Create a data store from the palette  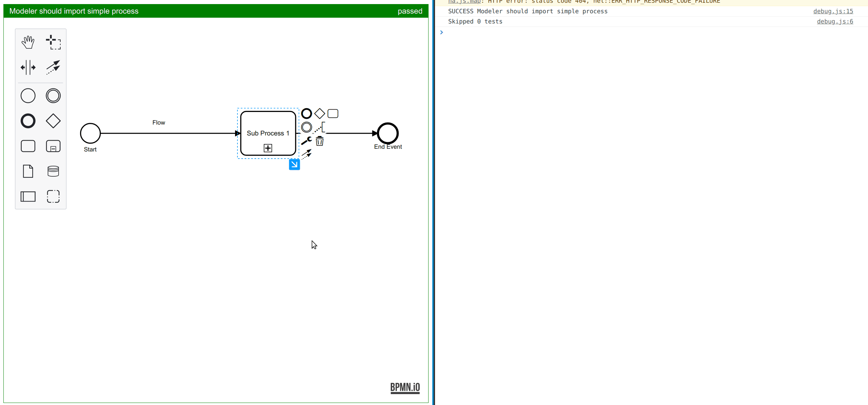coord(53,171)
